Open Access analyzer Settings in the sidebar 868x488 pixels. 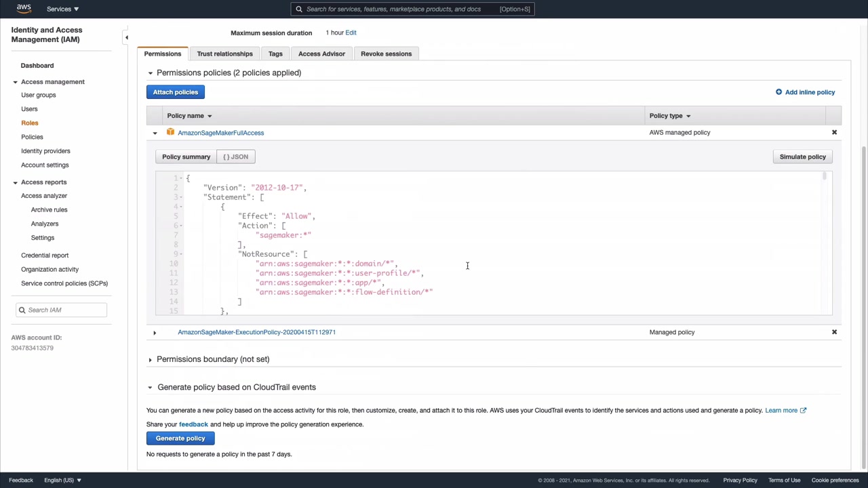click(x=42, y=238)
